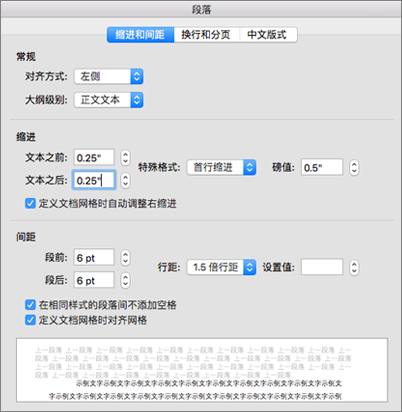Click the 对齐方式 label
Screen dimensions: 402x412
click(x=46, y=76)
